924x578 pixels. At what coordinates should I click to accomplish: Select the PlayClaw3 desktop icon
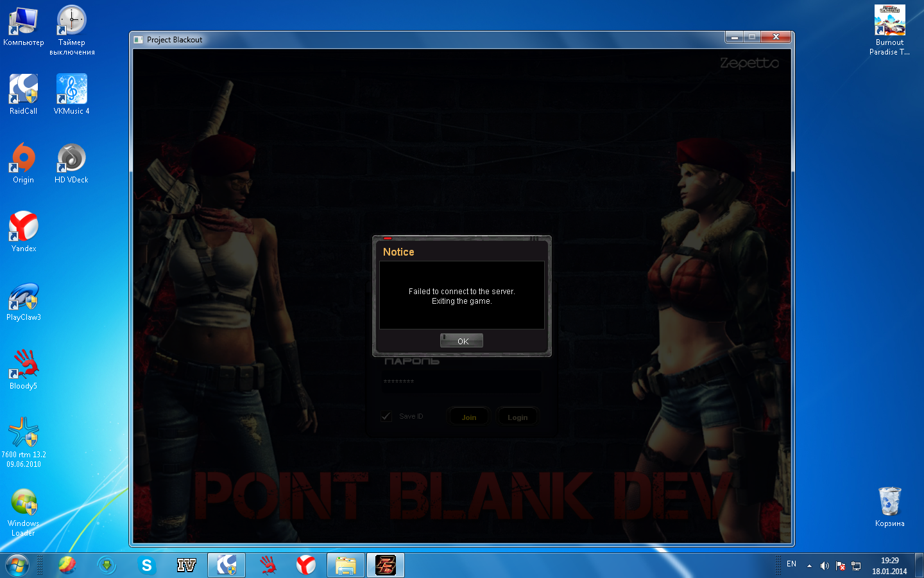point(24,301)
